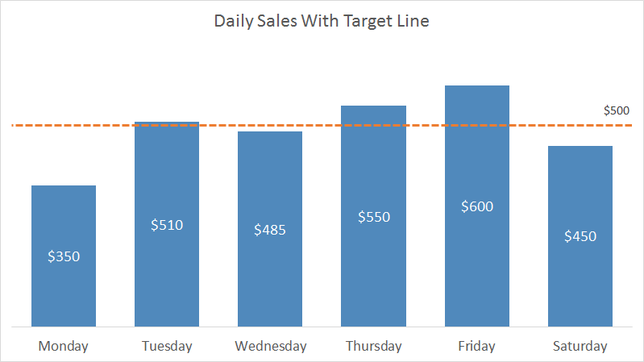Click the Wednesday axis label
Image resolution: width=644 pixels, height=362 pixels.
(270, 347)
